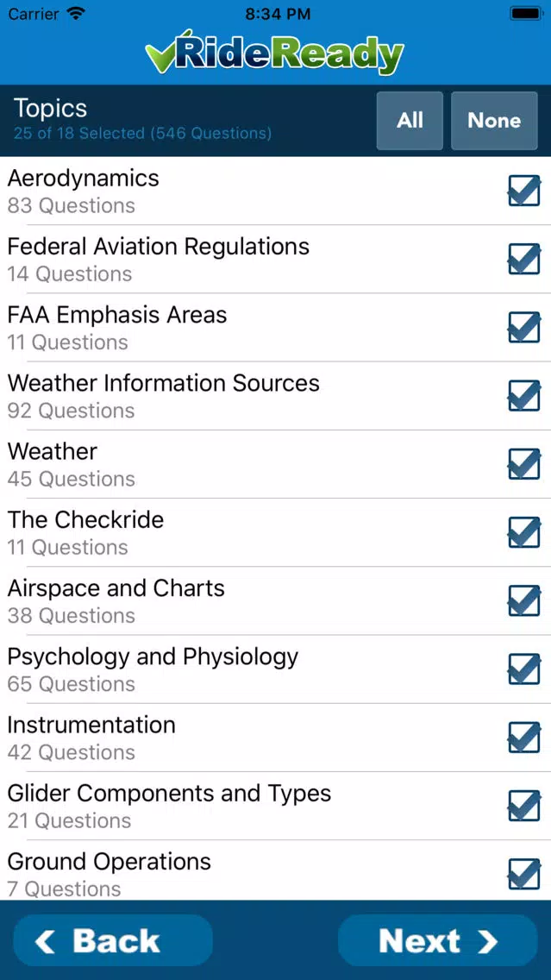Uncheck the Instrumentation checkbox
This screenshot has height=980, width=551.
click(524, 737)
